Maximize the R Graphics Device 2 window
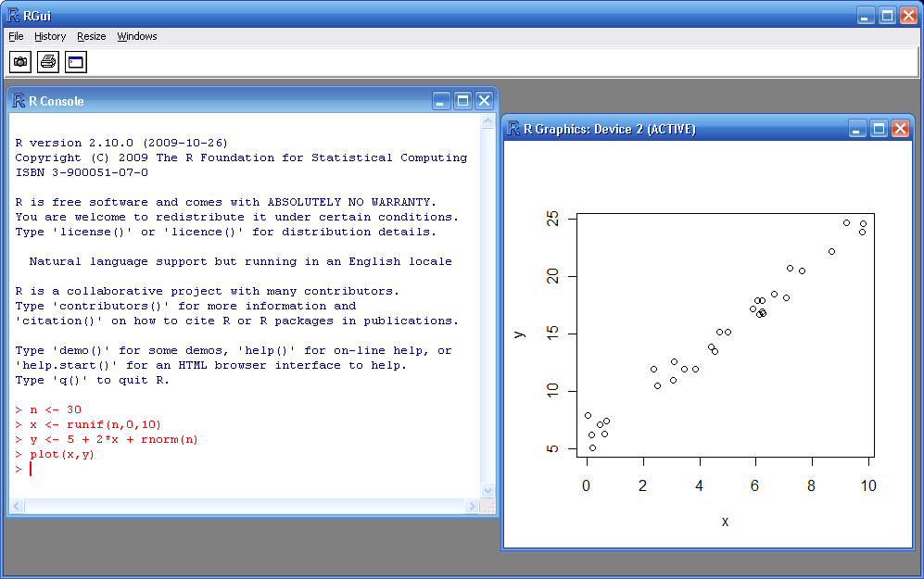924x579 pixels. (880, 129)
